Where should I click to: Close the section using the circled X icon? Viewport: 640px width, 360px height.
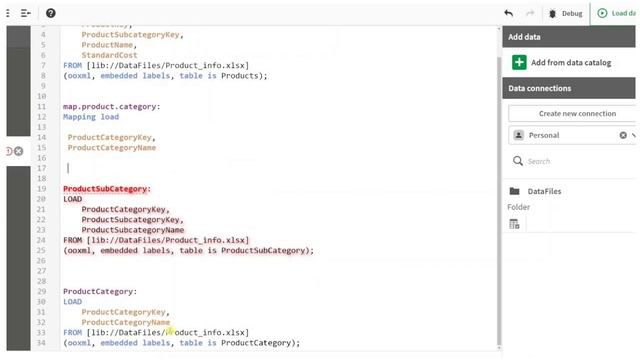[18, 151]
